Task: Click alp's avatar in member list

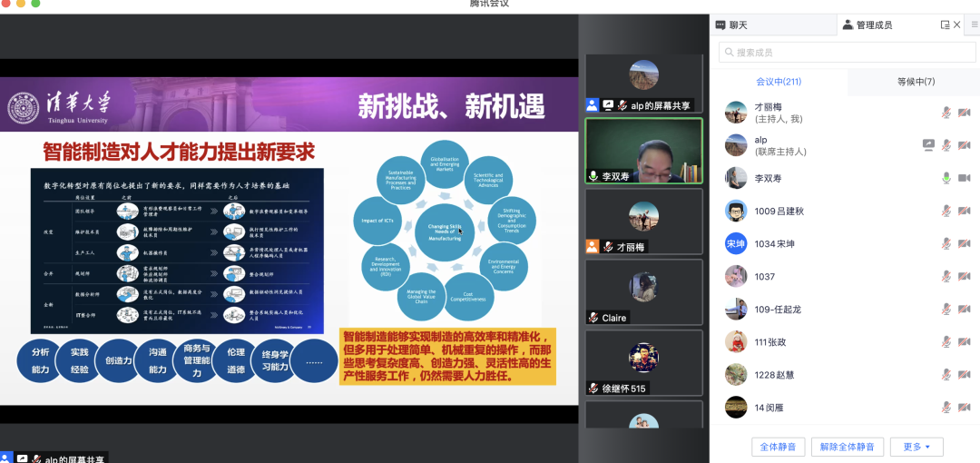Action: tap(736, 145)
